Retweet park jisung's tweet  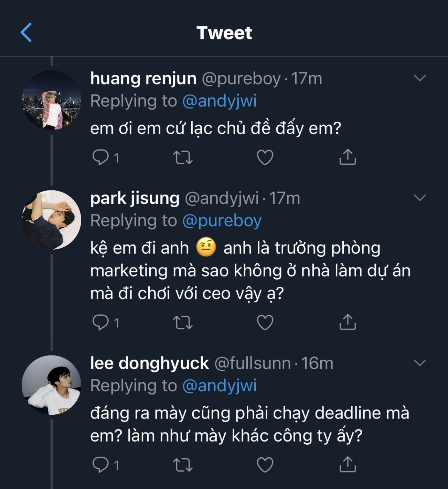point(183,322)
